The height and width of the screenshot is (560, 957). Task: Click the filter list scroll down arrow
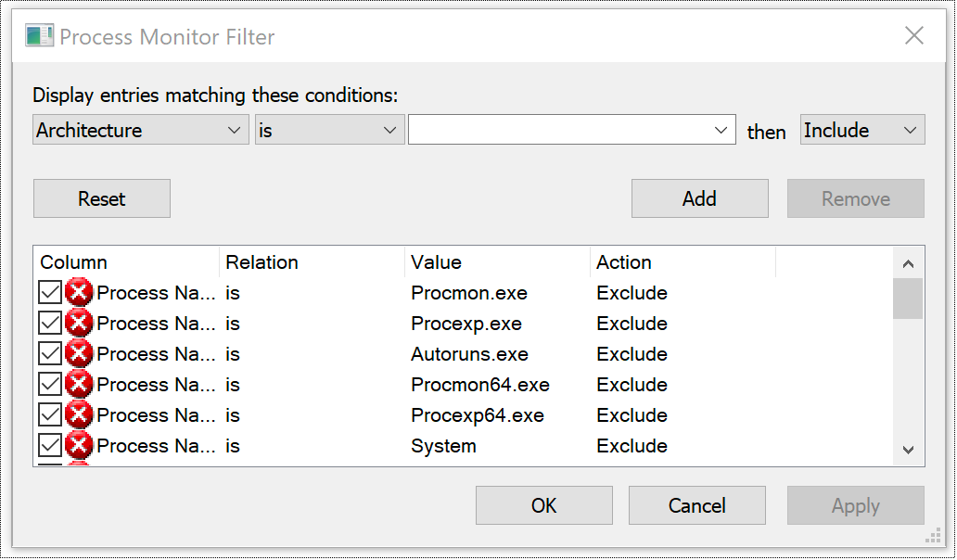tap(908, 451)
